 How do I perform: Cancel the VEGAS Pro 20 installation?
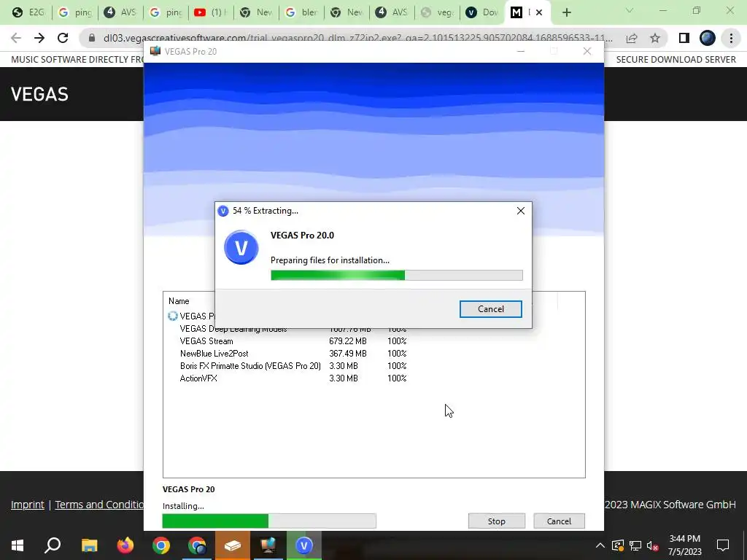pyautogui.click(x=559, y=521)
